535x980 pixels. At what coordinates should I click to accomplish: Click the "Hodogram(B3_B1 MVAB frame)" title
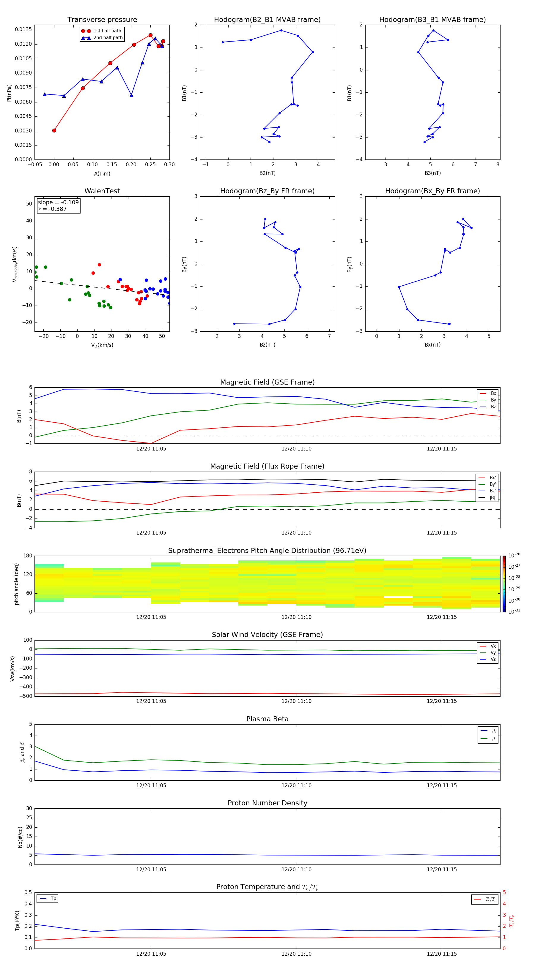coord(432,19)
